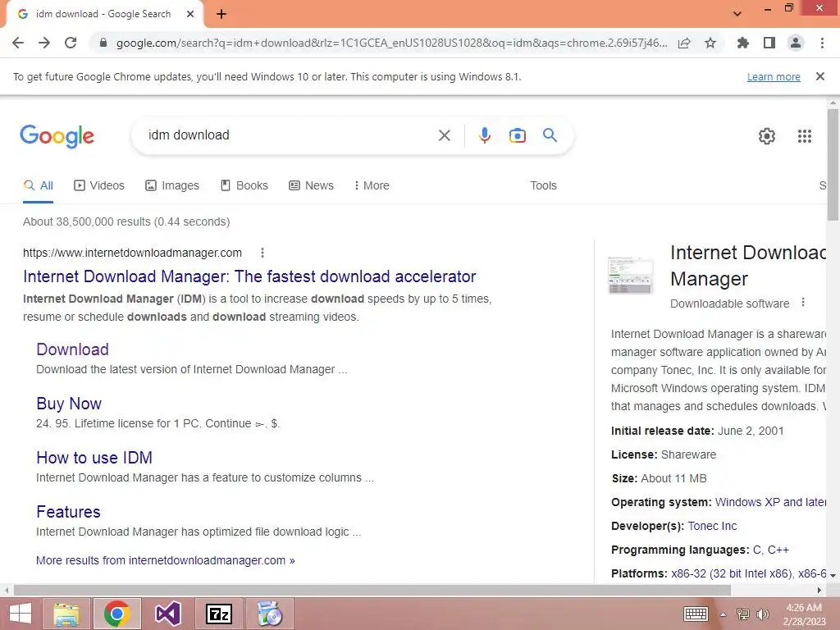The image size is (840, 630).
Task: Go to Google home via logo
Action: [57, 136]
